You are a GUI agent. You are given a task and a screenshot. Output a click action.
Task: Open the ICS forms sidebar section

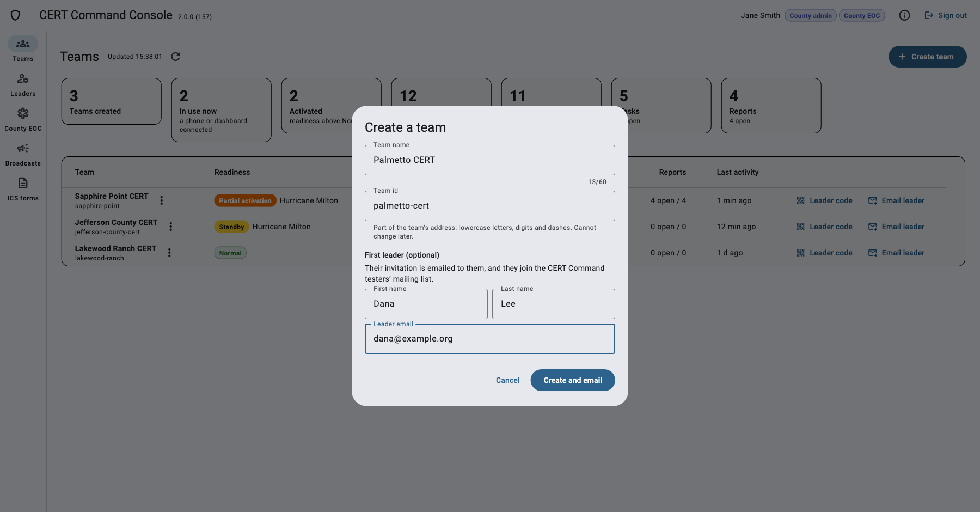click(23, 189)
